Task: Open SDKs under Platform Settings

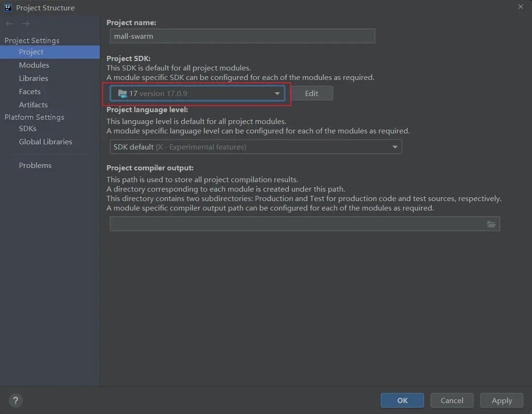Action: coord(28,128)
